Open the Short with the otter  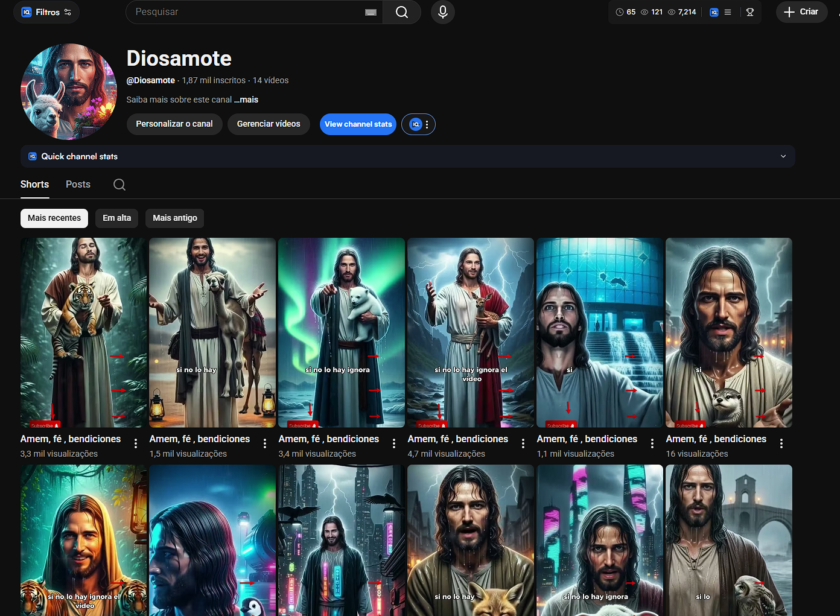(x=729, y=332)
